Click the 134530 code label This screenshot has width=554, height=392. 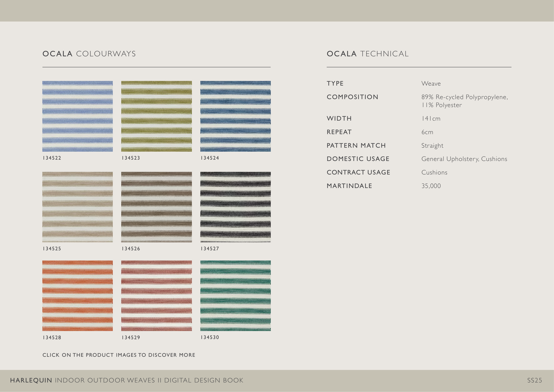(210, 337)
